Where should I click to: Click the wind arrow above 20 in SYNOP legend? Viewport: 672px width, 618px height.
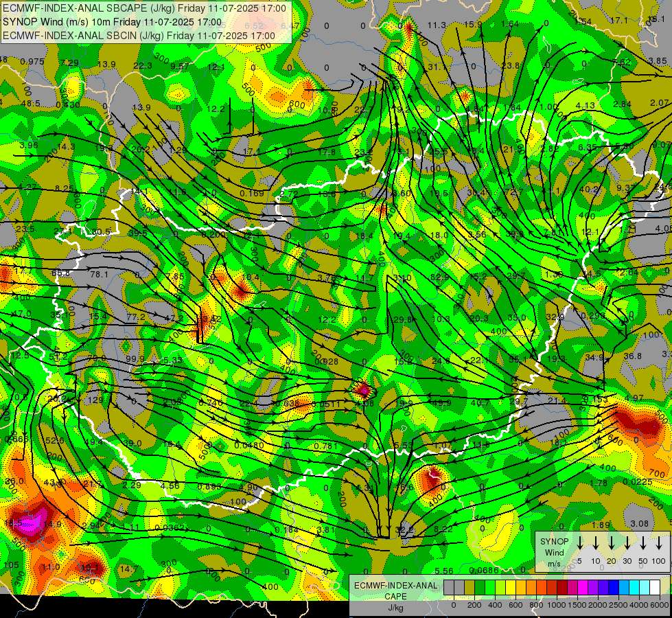click(x=611, y=542)
